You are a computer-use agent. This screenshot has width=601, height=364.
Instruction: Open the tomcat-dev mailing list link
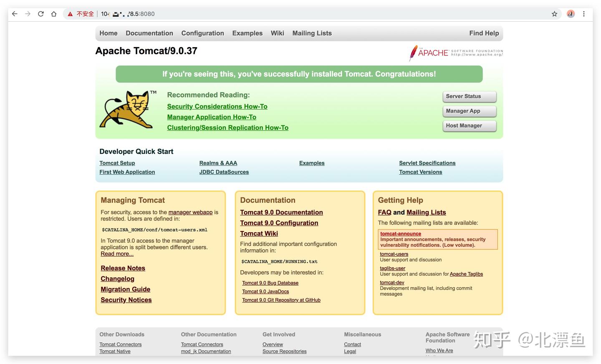tap(392, 283)
